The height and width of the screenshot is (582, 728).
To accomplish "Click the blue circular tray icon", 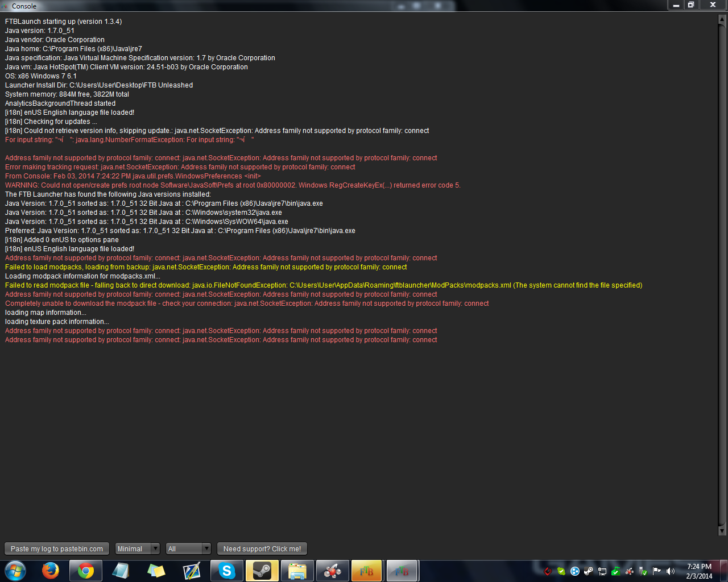I will [x=575, y=571].
